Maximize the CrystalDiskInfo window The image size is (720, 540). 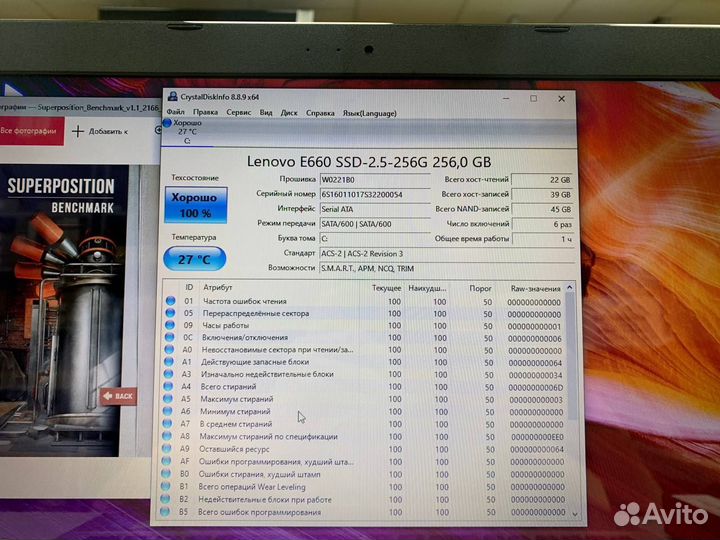click(533, 98)
